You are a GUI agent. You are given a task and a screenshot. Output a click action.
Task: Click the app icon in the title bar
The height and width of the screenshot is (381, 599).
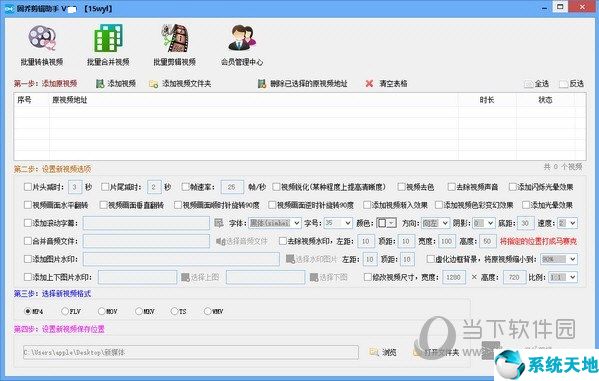point(9,8)
